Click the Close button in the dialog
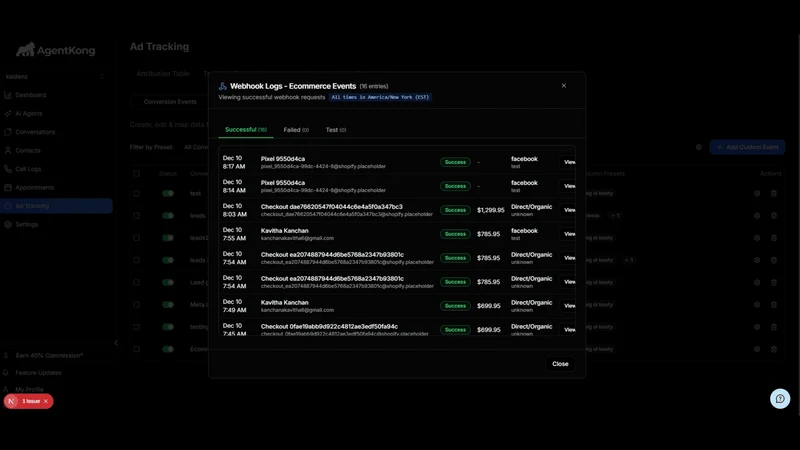The height and width of the screenshot is (450, 800). coord(560,364)
